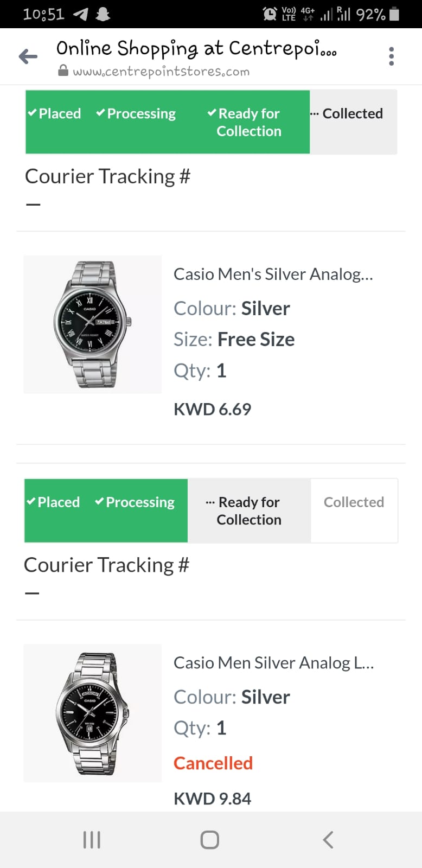This screenshot has height=868, width=422.
Task: Tap the alarm icon in status bar
Action: pyautogui.click(x=270, y=14)
